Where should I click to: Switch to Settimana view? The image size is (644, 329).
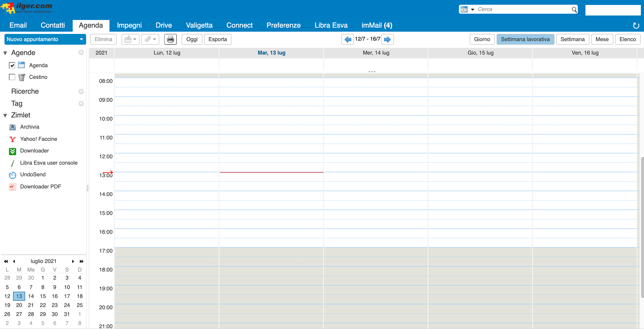(572, 39)
